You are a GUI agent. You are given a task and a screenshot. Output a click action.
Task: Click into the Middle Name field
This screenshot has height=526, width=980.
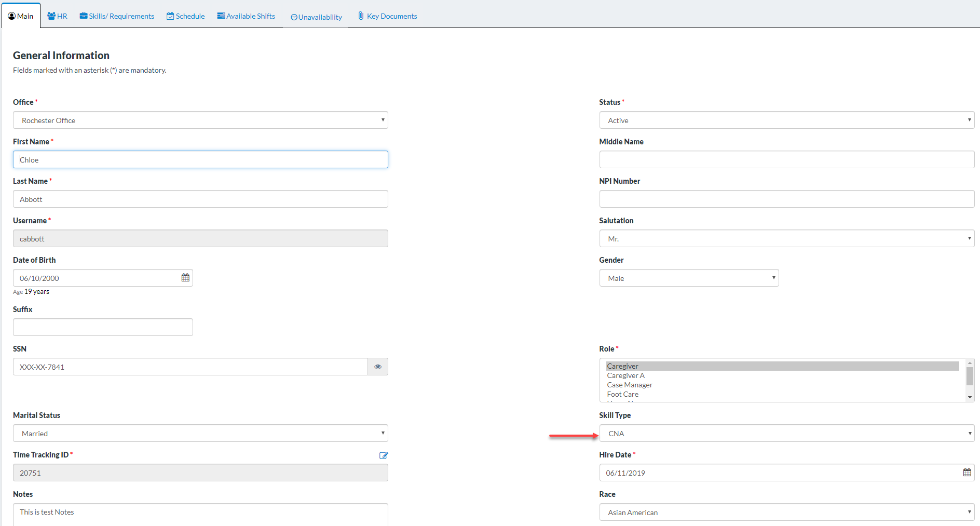pyautogui.click(x=786, y=159)
